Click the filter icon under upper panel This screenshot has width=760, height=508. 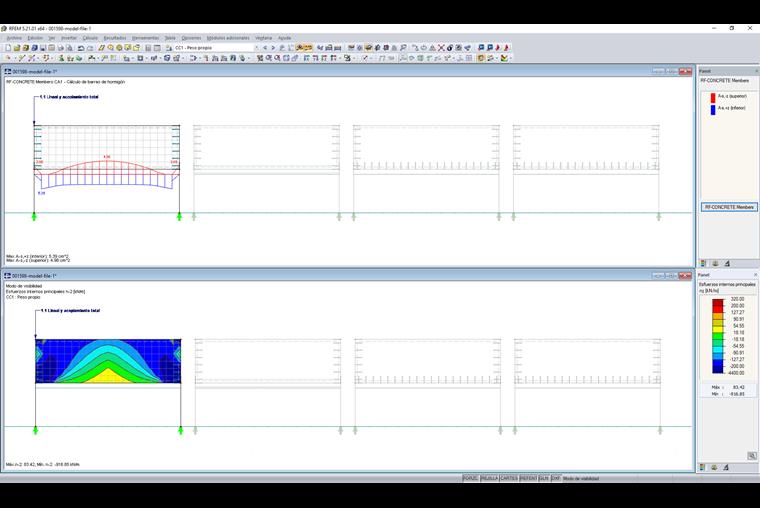tap(727, 263)
